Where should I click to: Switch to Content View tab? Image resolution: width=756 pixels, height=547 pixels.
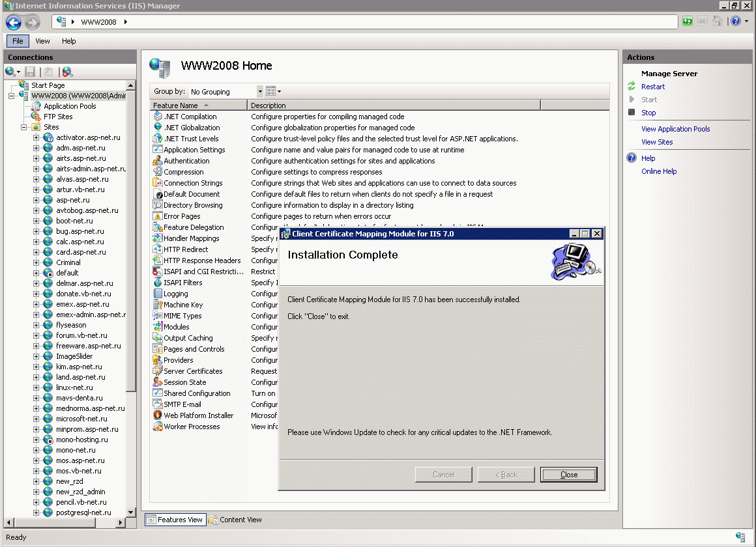(x=235, y=520)
